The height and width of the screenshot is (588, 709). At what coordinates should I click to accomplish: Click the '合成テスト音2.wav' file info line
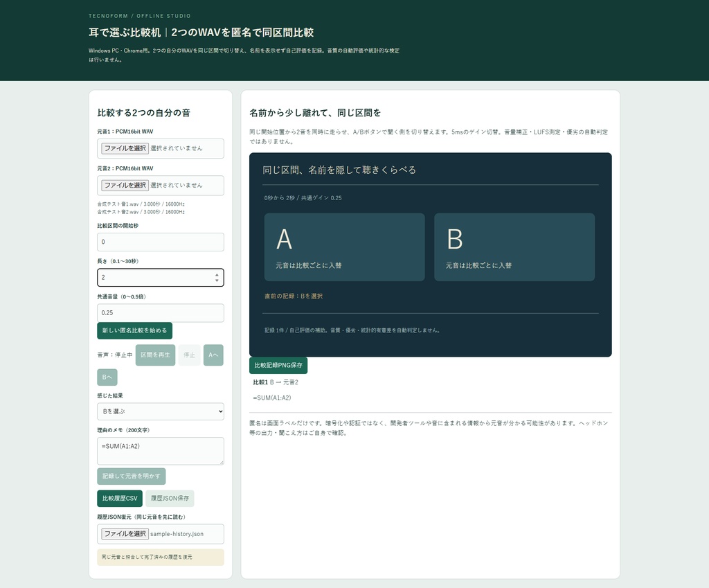click(x=141, y=212)
